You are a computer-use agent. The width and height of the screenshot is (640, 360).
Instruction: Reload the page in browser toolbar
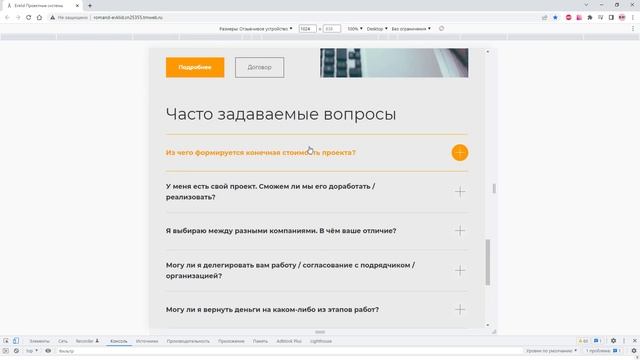[x=29, y=18]
